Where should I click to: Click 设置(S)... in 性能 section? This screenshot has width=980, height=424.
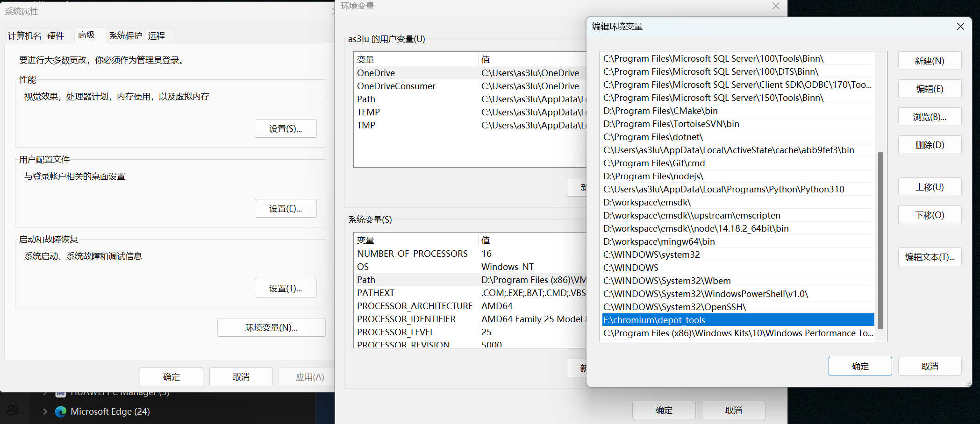coord(286,128)
